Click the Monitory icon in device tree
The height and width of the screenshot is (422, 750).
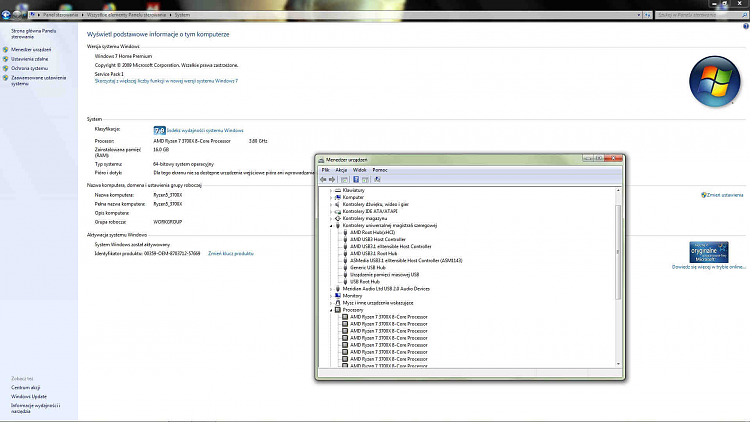coord(338,296)
